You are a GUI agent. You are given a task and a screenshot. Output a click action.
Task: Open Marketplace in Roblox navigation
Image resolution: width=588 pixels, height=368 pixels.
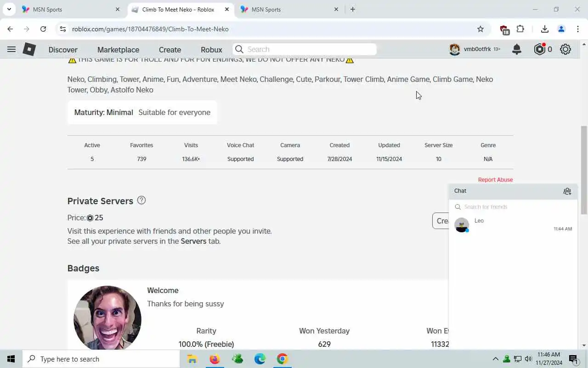coord(118,50)
